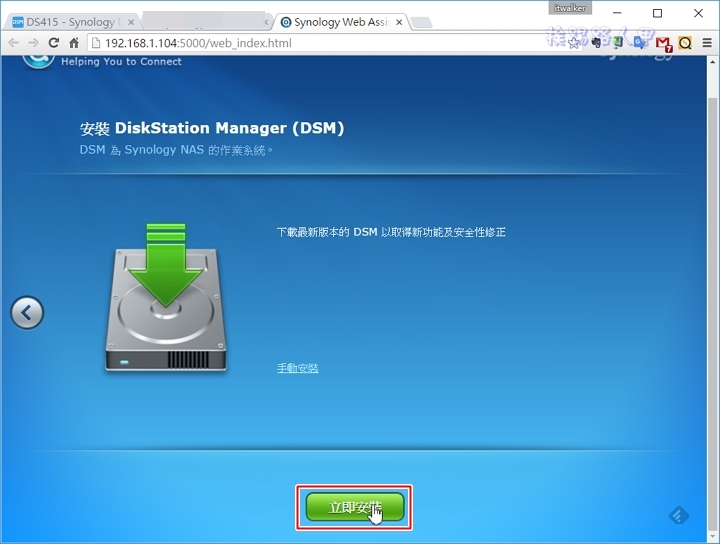The image size is (720, 544).
Task: Click the scrollbar down arrow
Action: tap(713, 536)
